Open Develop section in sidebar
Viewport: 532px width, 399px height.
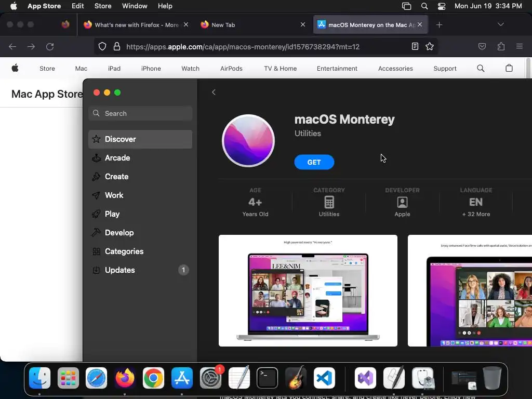pos(140,232)
